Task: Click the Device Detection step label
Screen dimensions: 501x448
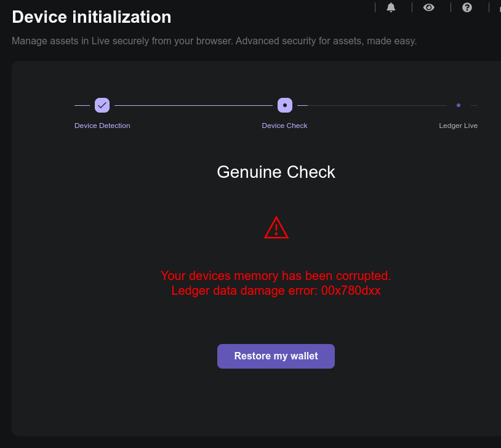Action: pos(102,126)
